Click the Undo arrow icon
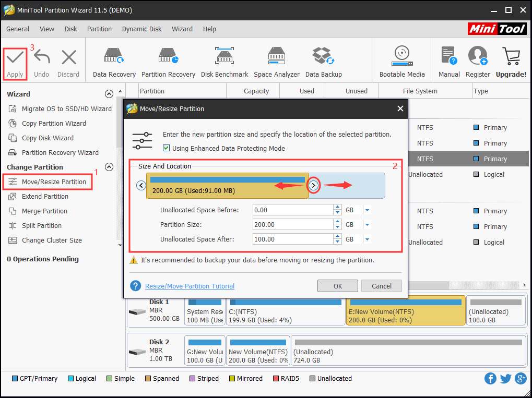The height and width of the screenshot is (398, 532). coord(42,57)
